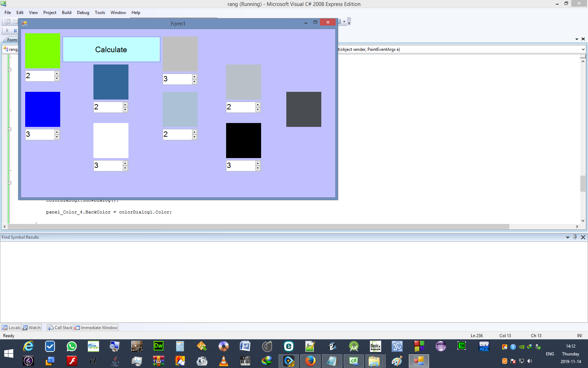Launch Adobe Dreamweaver from the taskbar
The image size is (588, 368).
[159, 346]
